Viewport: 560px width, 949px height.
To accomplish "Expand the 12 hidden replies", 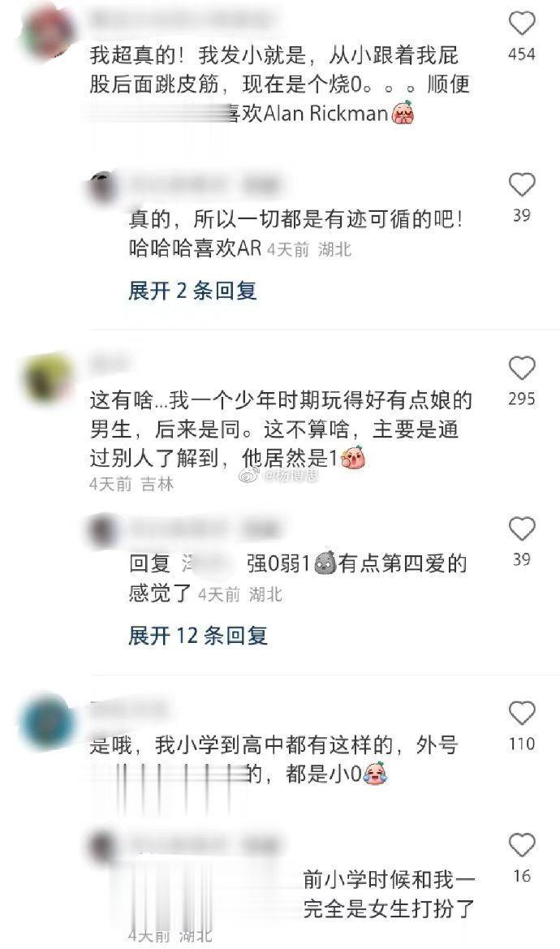I will pyautogui.click(x=198, y=636).
